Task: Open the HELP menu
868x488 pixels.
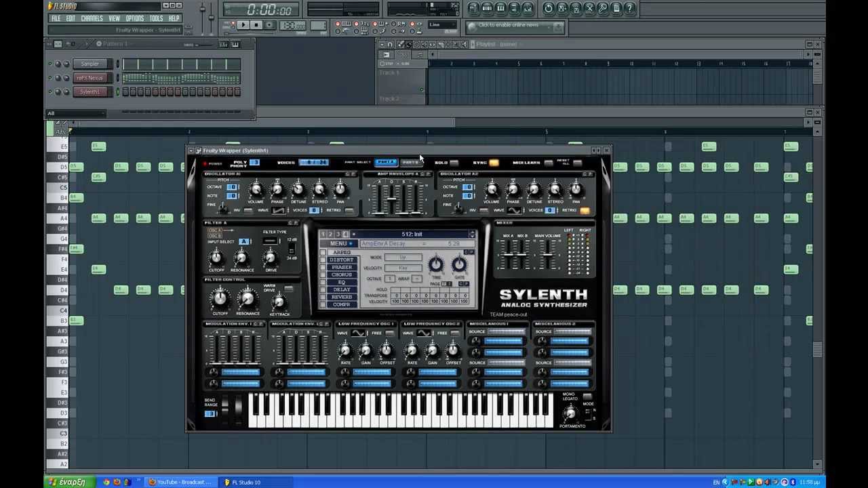Action: [174, 18]
